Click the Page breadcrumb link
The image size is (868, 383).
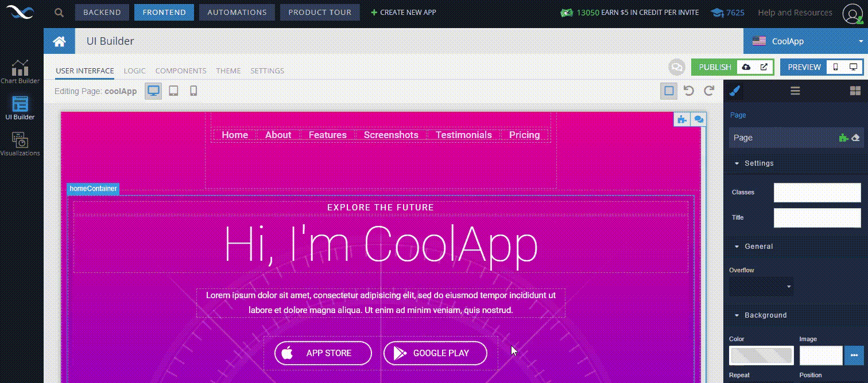[x=738, y=115]
